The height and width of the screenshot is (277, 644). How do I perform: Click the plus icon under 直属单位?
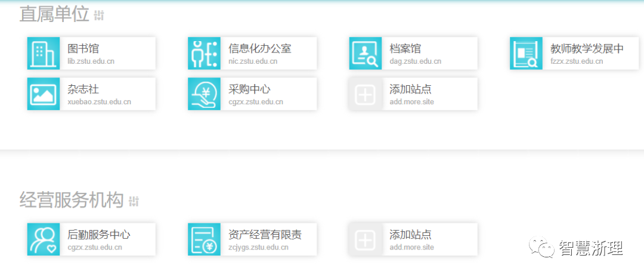coord(365,94)
